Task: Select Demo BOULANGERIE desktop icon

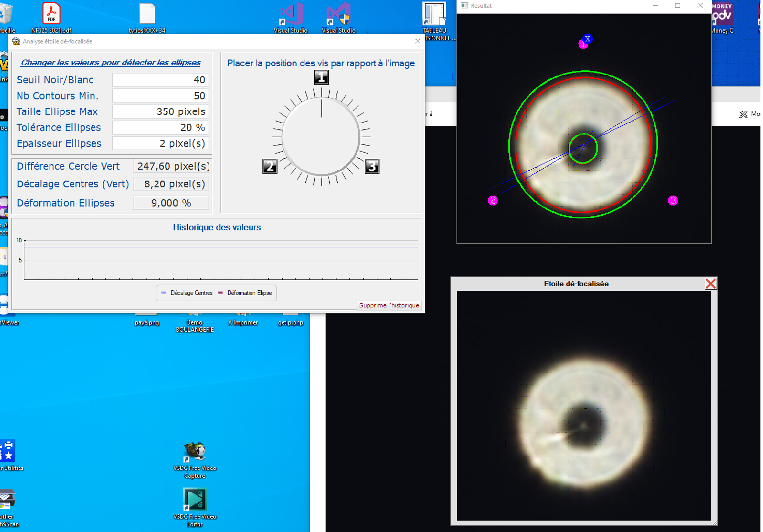Action: 195,322
